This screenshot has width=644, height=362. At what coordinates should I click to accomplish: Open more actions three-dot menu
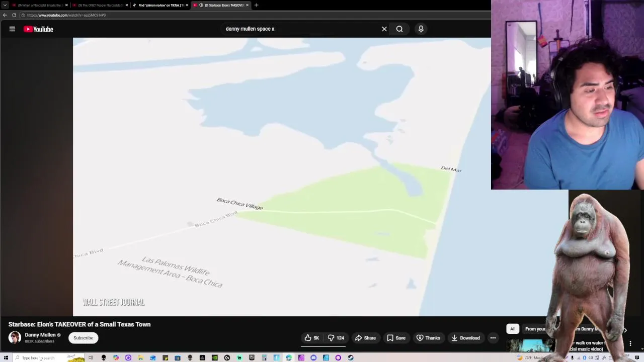(493, 338)
